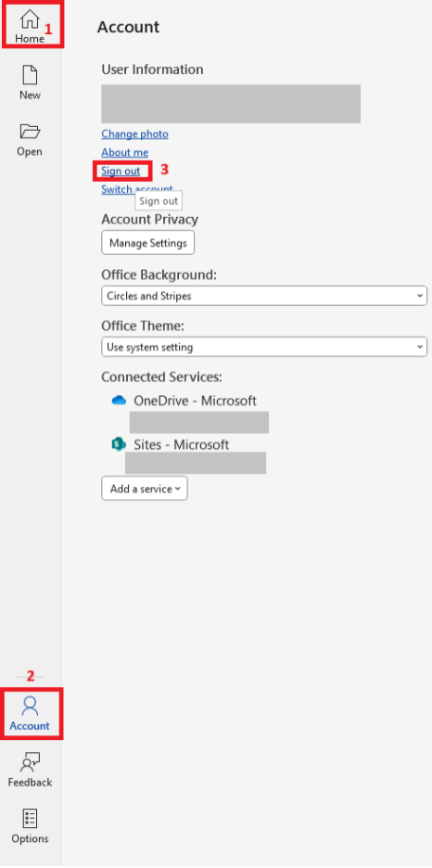432x868 pixels.
Task: Open the Add a service dropdown
Action: [x=145, y=488]
